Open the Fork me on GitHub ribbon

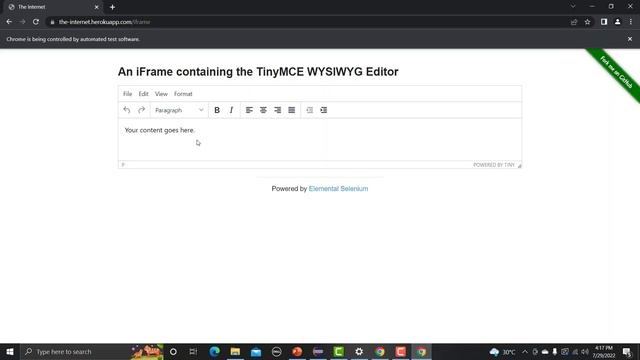pyautogui.click(x=616, y=72)
